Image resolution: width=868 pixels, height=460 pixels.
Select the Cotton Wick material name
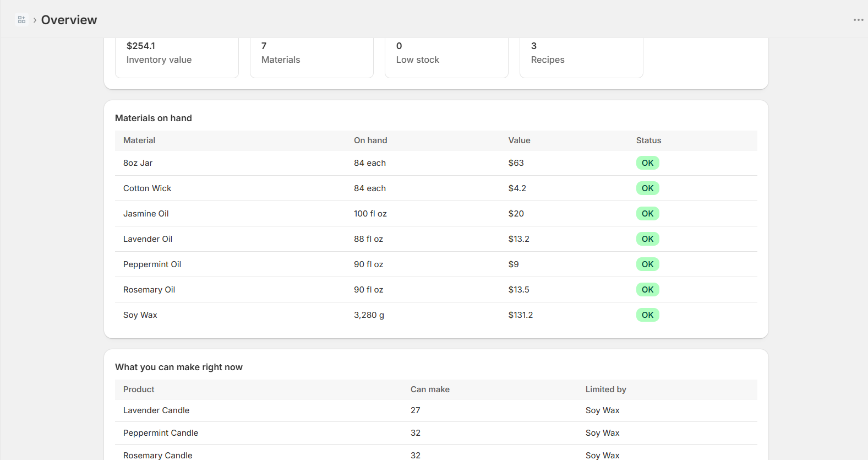[147, 188]
